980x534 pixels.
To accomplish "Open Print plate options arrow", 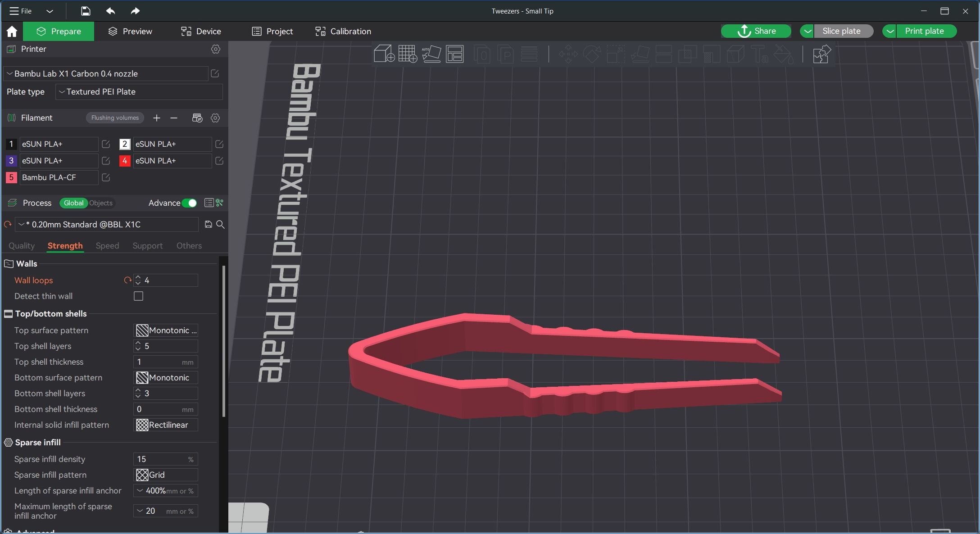I will coord(889,31).
